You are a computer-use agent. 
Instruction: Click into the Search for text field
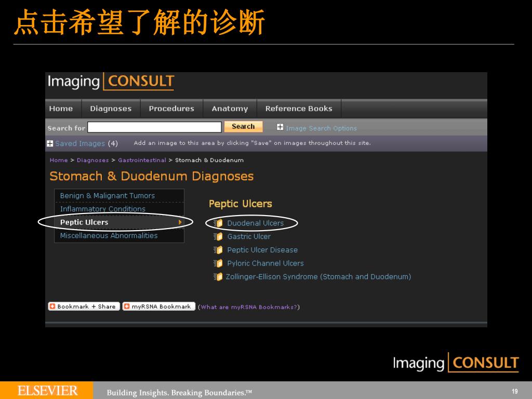[x=154, y=127]
